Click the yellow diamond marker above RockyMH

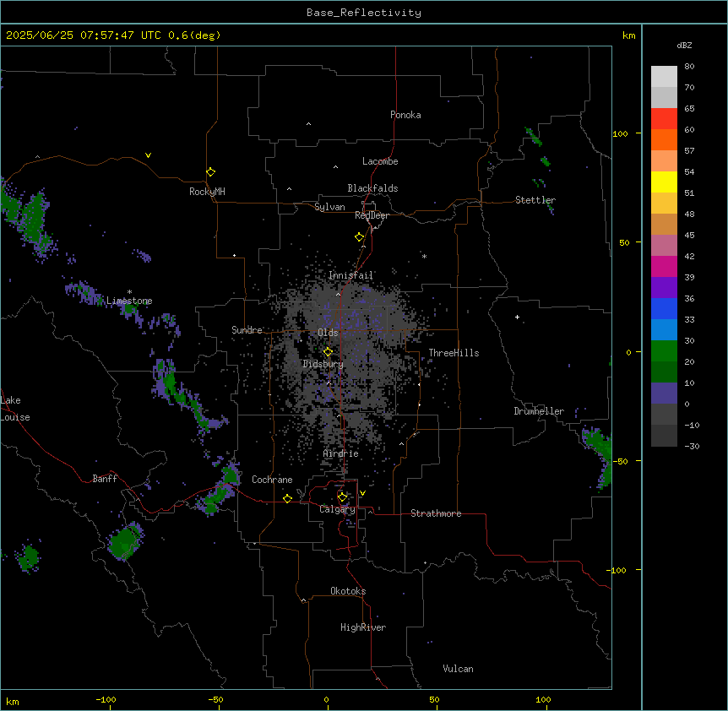tap(210, 172)
